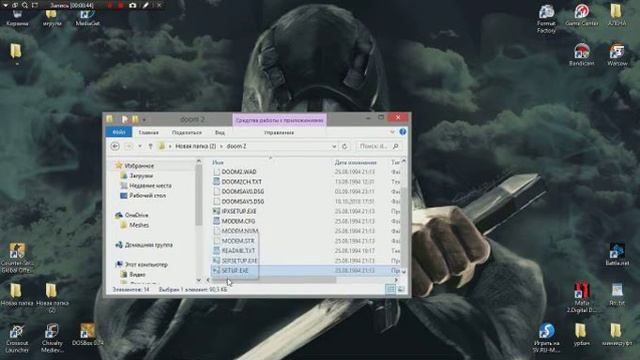
Task: Open the Format Factory desktop icon
Action: (x=546, y=19)
